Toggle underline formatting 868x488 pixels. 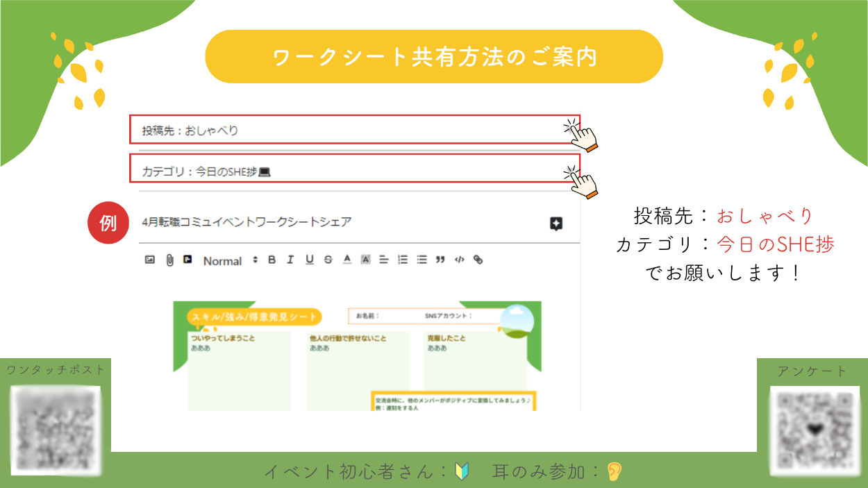pos(309,260)
